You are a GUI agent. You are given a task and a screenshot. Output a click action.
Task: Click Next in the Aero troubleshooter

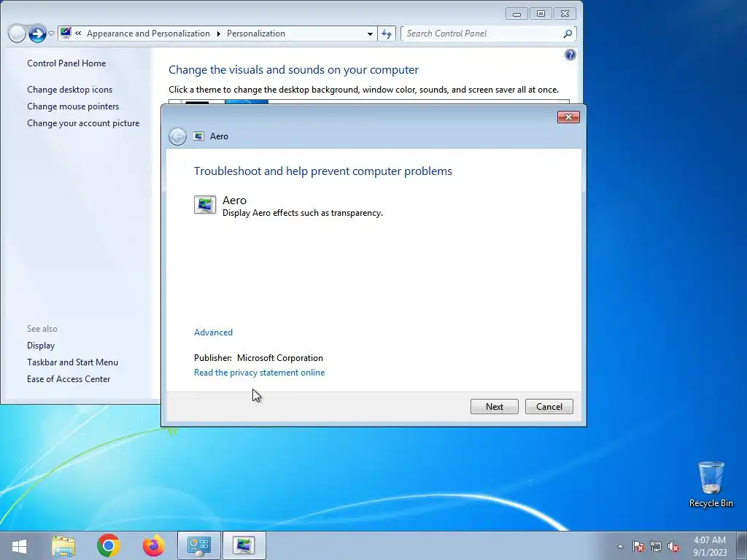click(x=494, y=406)
